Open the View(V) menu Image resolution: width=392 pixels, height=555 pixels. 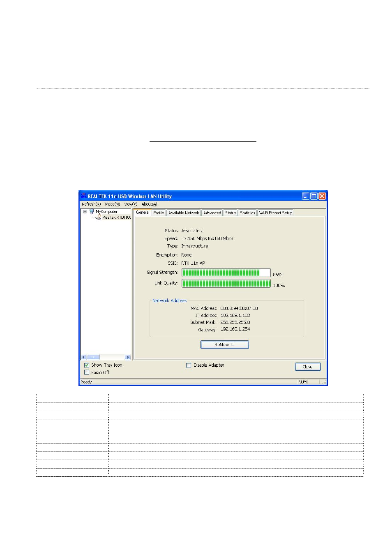click(x=131, y=204)
